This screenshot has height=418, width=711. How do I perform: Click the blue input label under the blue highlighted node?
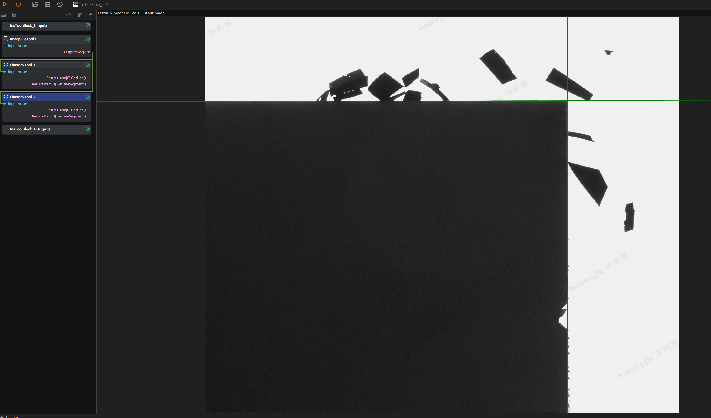point(17,104)
